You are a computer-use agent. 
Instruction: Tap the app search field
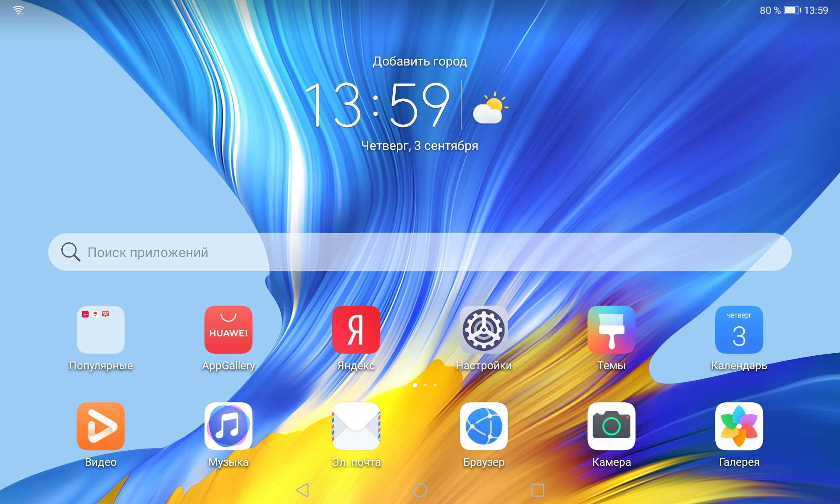click(x=420, y=252)
